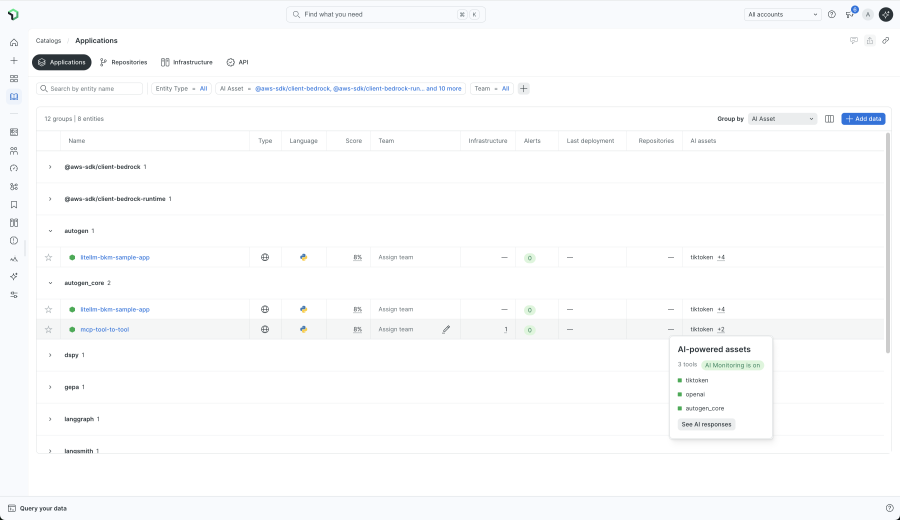Click the exclamation alert icon in sidebar
Viewport: 900px width, 520px height.
pyautogui.click(x=14, y=240)
